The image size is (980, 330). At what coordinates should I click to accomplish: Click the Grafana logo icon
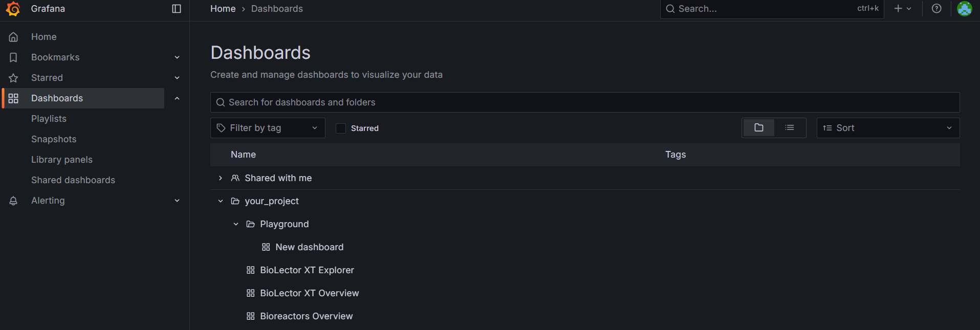pyautogui.click(x=13, y=9)
